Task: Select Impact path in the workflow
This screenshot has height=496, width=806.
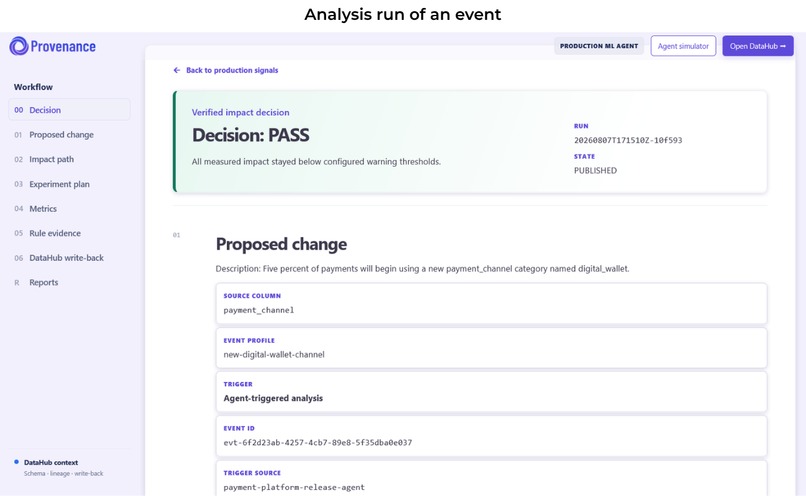Action: pos(51,159)
